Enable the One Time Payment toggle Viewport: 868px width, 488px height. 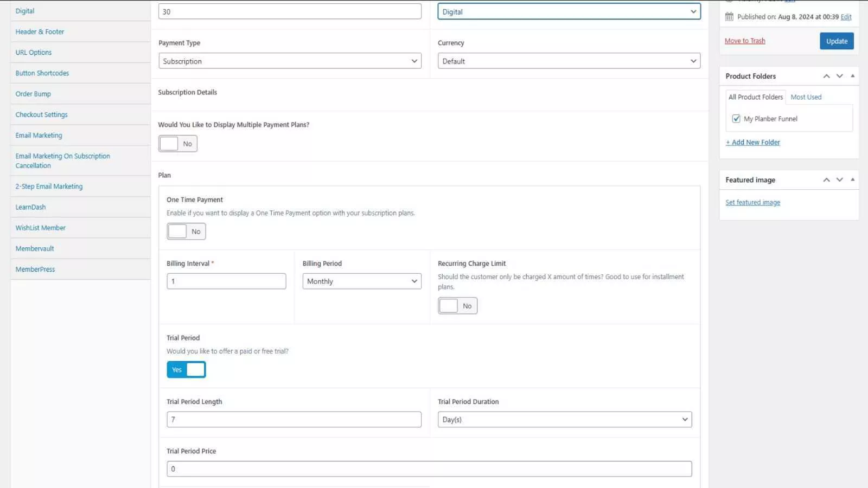[x=186, y=232]
